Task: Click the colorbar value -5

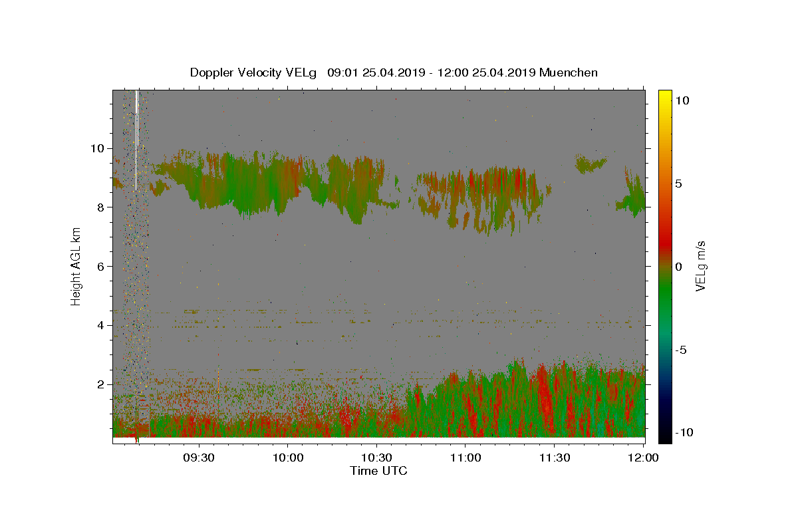Action: [681, 350]
